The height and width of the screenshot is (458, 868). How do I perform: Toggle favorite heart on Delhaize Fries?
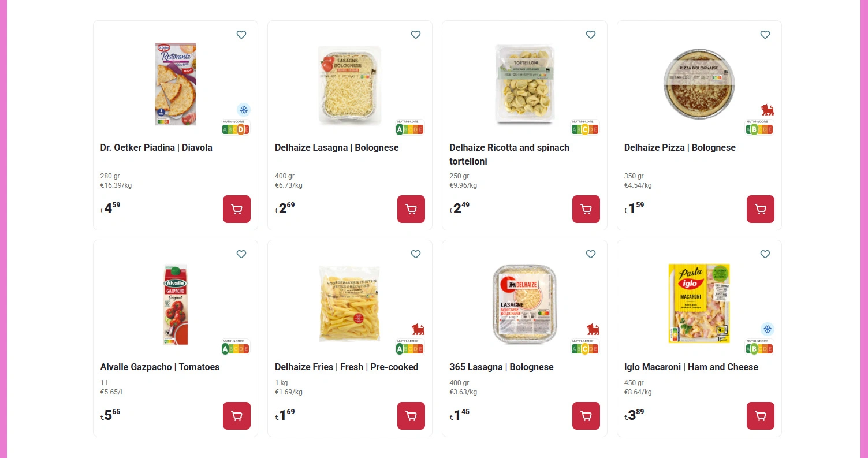point(416,254)
